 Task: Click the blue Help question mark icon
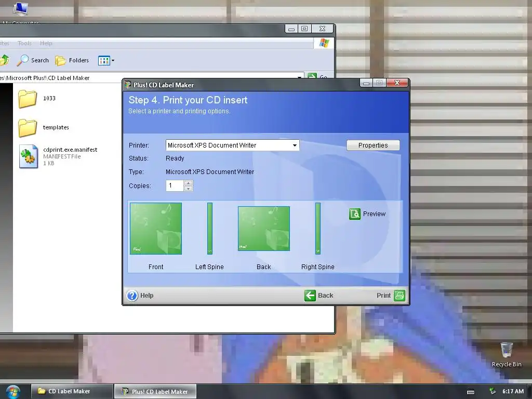[132, 296]
